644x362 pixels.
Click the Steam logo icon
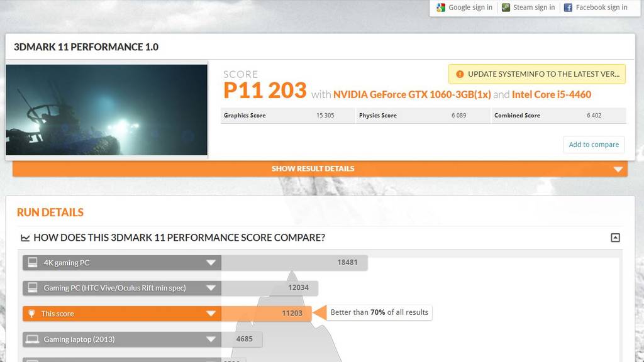(506, 8)
